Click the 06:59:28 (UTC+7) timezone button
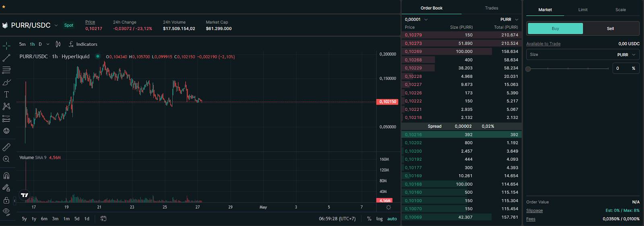Viewport: 644px width, 226px height. click(337, 219)
